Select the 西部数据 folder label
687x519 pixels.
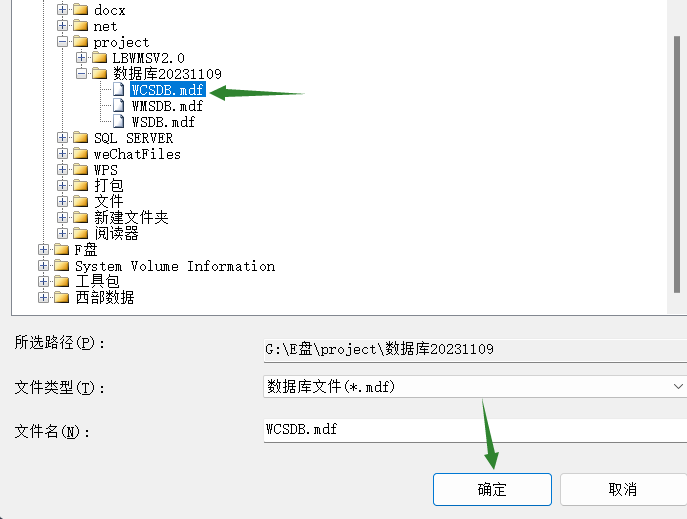(x=104, y=297)
